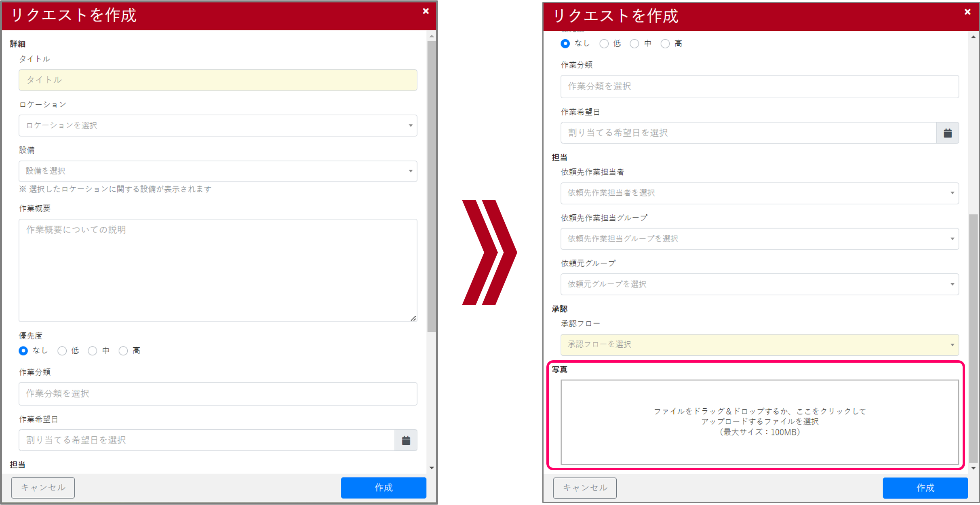Open the 承認フロー selection dropdown

click(759, 345)
